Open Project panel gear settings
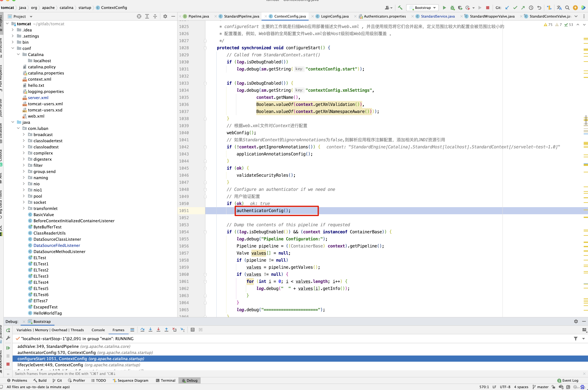The height and width of the screenshot is (390, 588). 165,16
